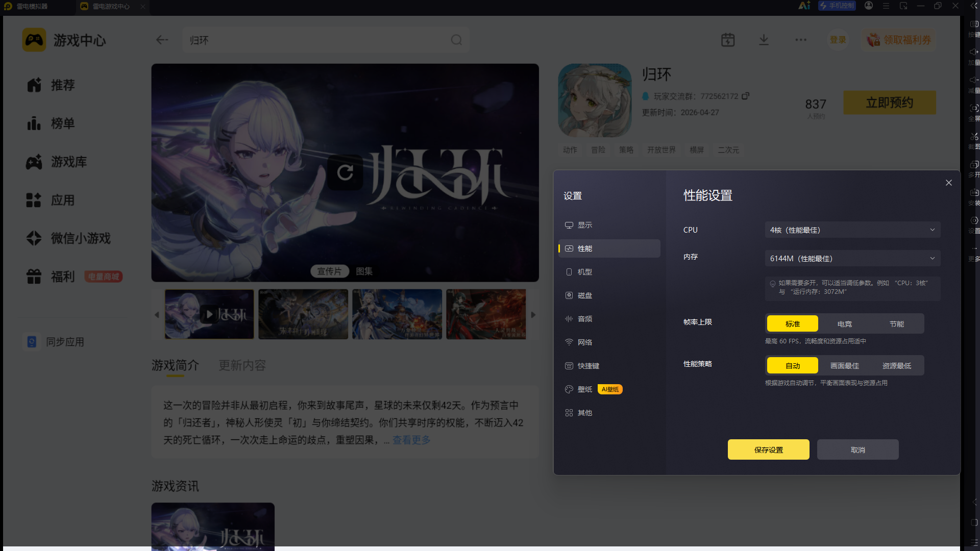This screenshot has width=980, height=551.
Task: Open the hamburger menu in title bar
Action: (886, 6)
